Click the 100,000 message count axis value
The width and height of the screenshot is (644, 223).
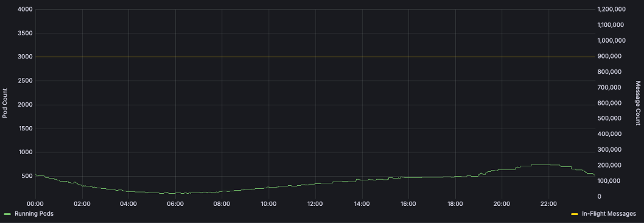pos(608,181)
